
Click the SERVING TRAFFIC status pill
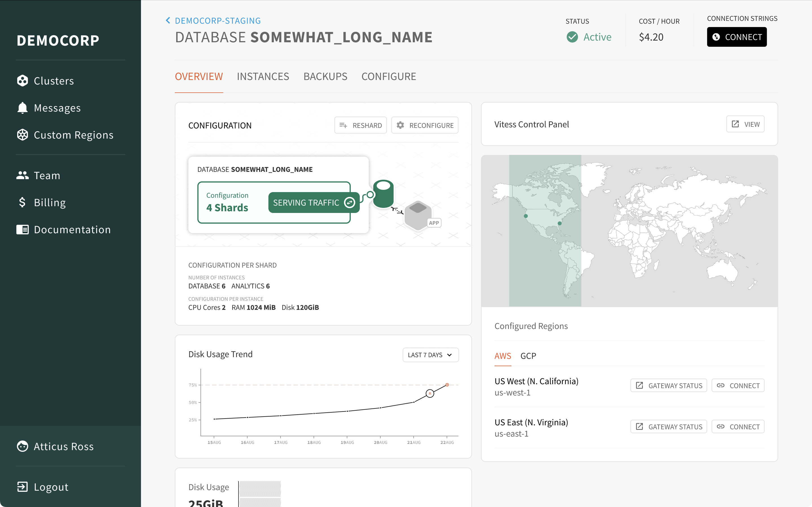tap(314, 203)
